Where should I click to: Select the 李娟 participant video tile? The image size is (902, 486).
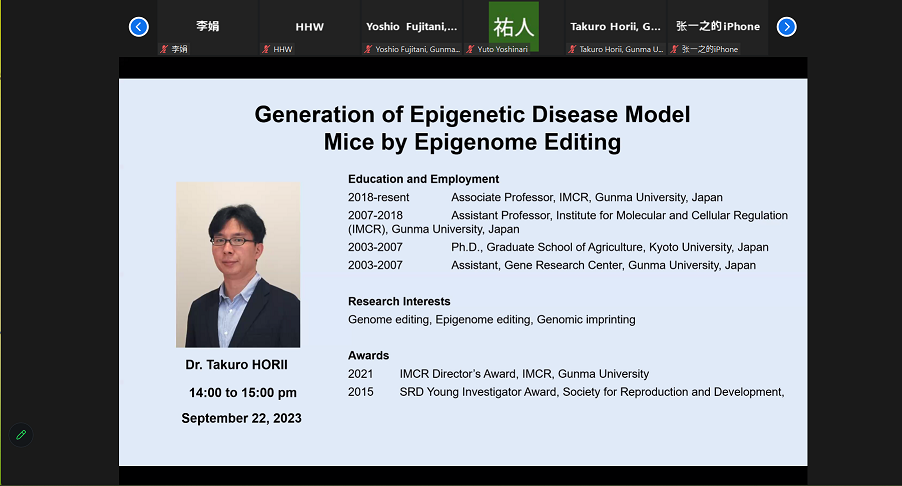(x=207, y=28)
